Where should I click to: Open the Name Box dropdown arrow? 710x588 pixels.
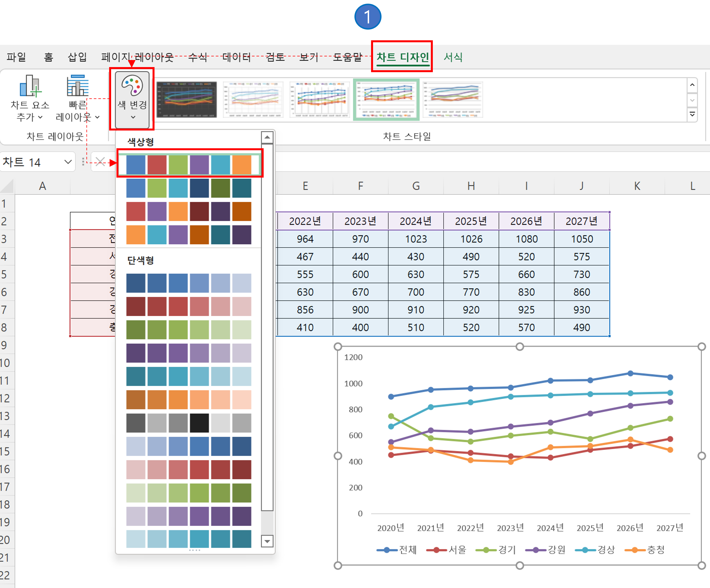coord(68,162)
